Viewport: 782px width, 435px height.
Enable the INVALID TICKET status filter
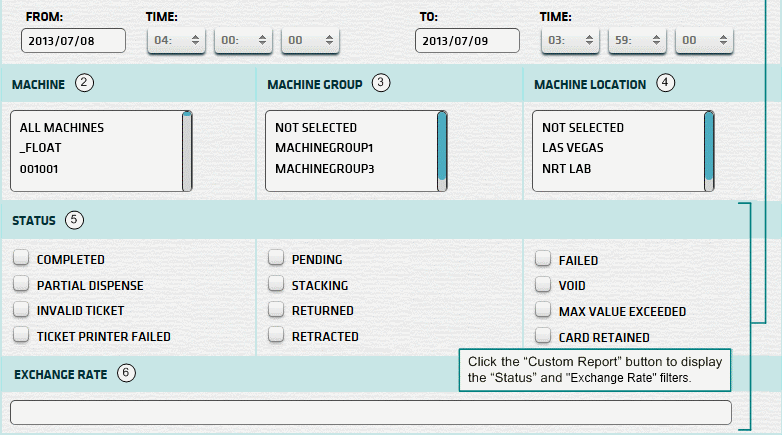(21, 309)
